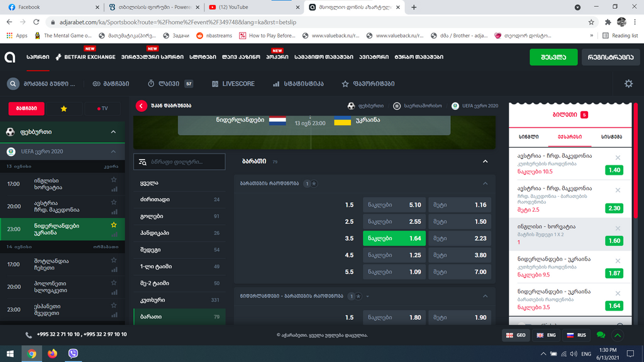Image resolution: width=644 pixels, height=362 pixels.
Task: Click the green login button
Action: tap(553, 57)
